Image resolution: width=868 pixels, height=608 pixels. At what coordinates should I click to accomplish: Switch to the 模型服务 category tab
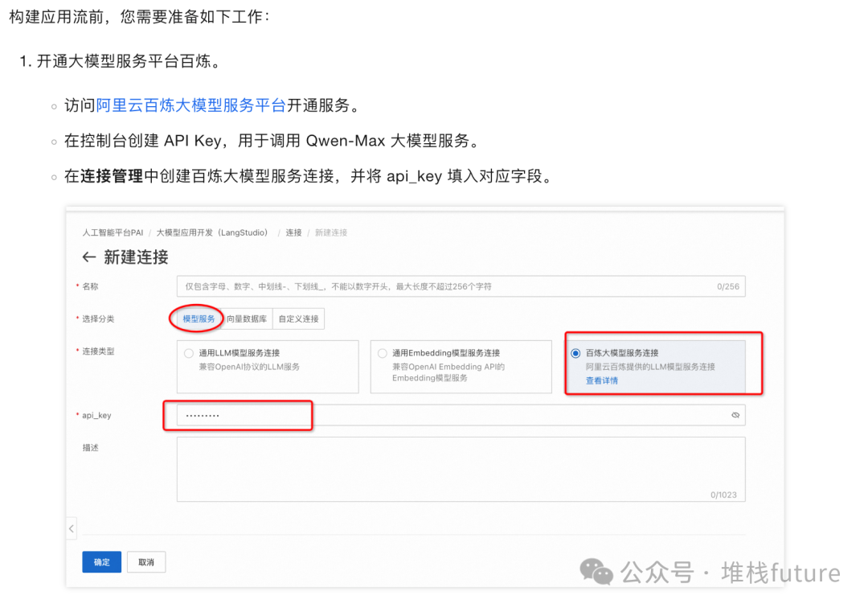(x=199, y=319)
